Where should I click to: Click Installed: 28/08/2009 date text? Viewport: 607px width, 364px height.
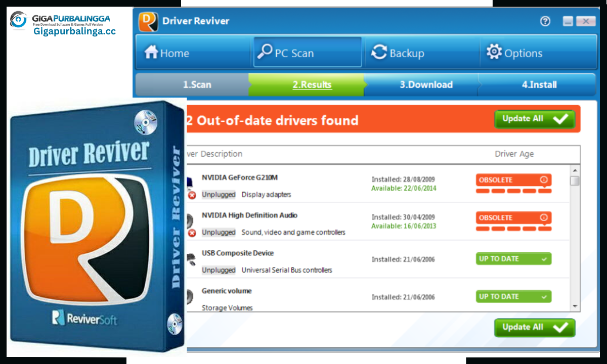point(403,179)
